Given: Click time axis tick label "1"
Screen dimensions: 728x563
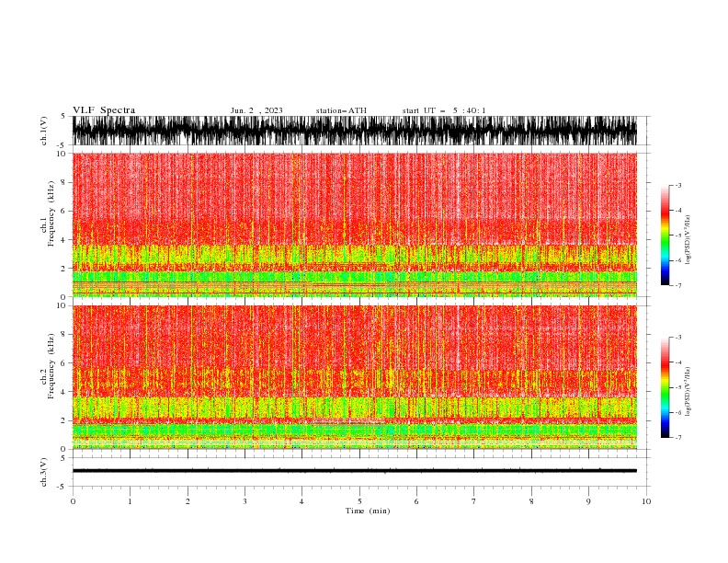Looking at the screenshot, I should (130, 501).
